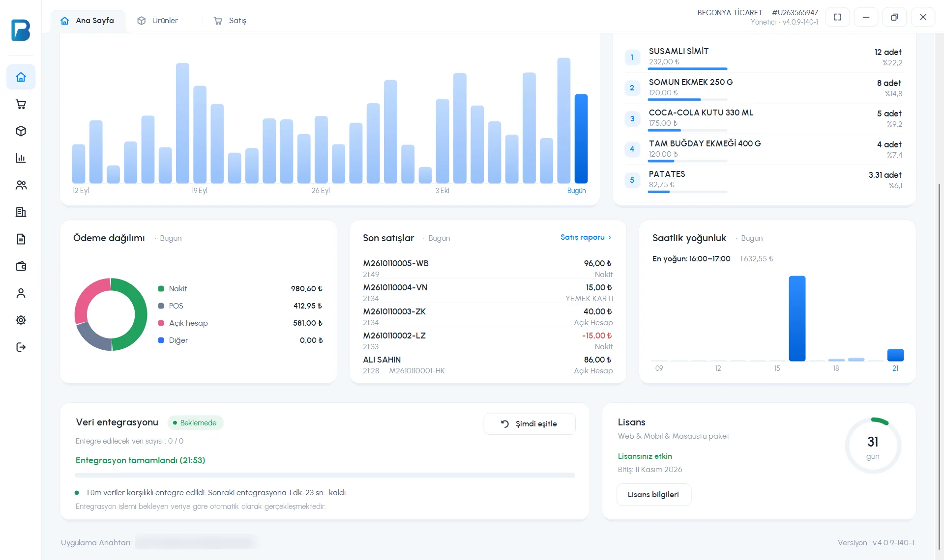Click the blurred Uygulama Anahtarı value
The width and height of the screenshot is (944, 560).
(x=197, y=542)
